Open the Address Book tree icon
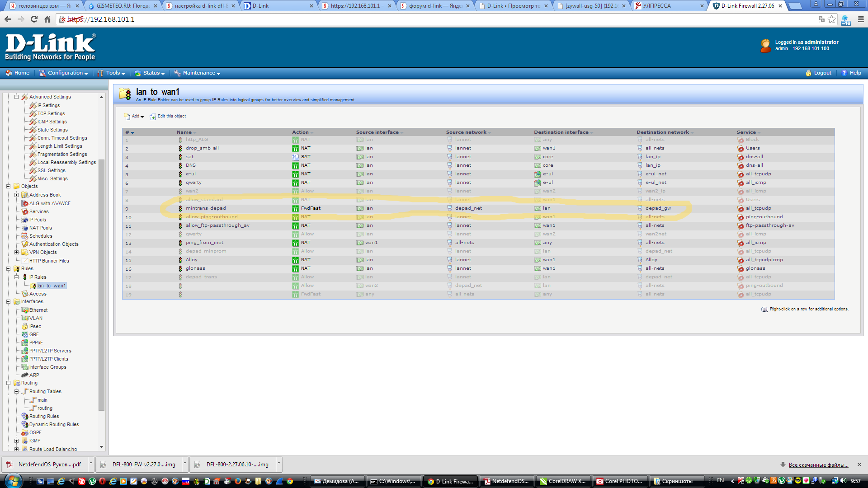868x488 pixels. point(25,195)
